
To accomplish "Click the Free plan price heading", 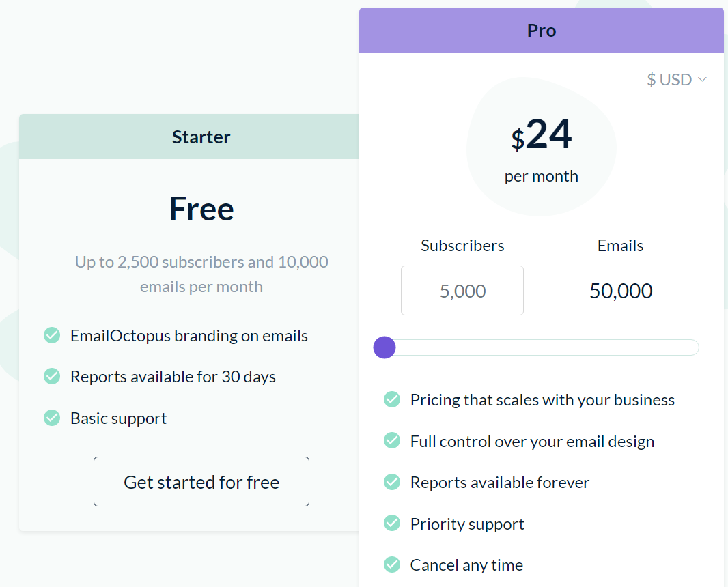I will pyautogui.click(x=201, y=209).
